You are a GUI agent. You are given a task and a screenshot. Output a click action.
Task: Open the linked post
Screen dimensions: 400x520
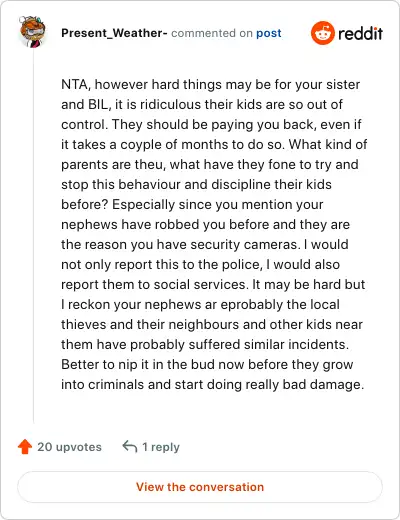tap(269, 33)
